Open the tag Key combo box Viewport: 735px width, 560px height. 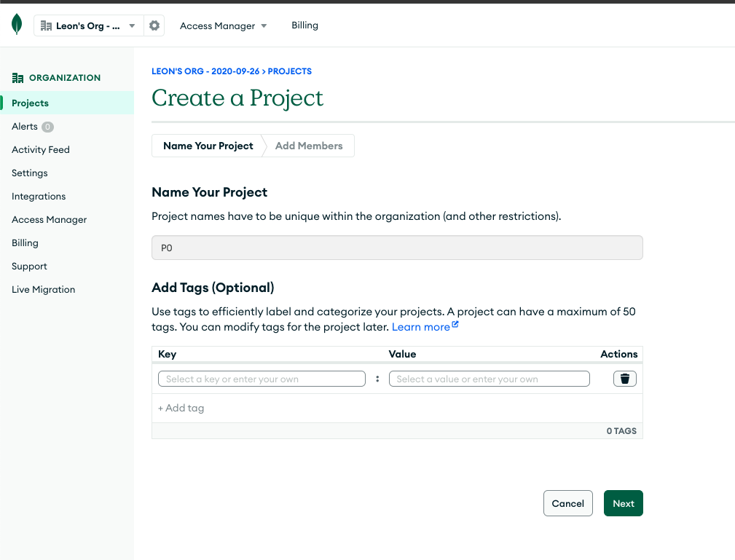[262, 379]
